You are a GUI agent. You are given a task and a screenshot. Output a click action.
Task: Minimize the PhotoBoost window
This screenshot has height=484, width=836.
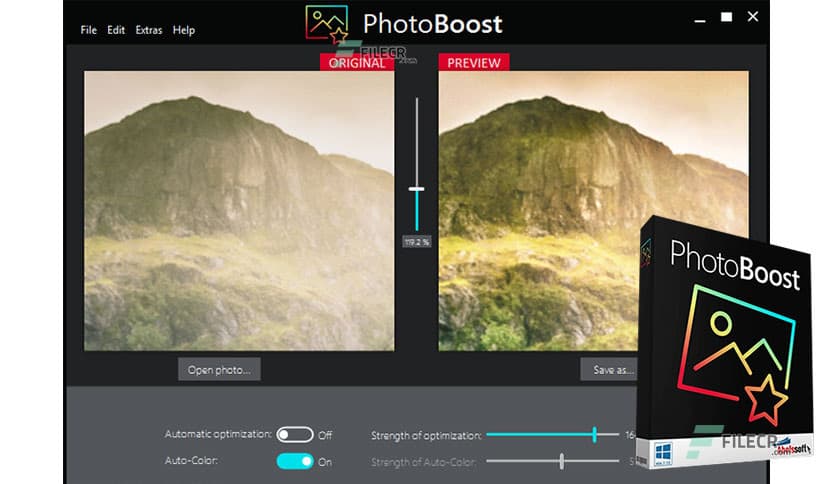coord(700,19)
